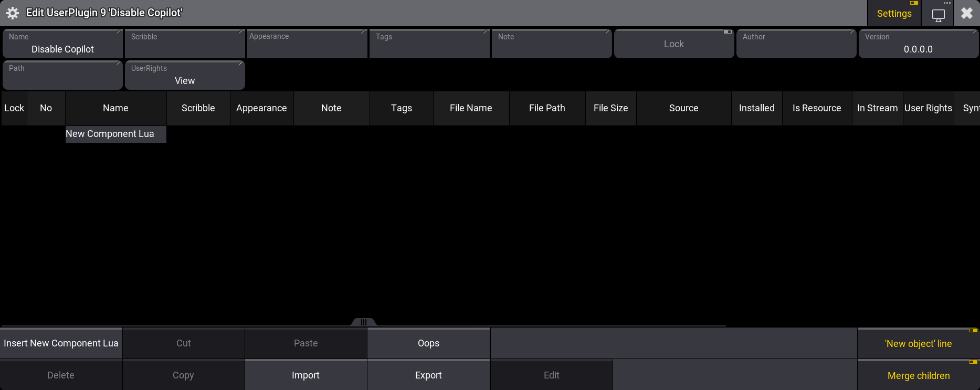Grab the horizontal splitter handle
The image size is (980, 390).
pyautogui.click(x=363, y=322)
